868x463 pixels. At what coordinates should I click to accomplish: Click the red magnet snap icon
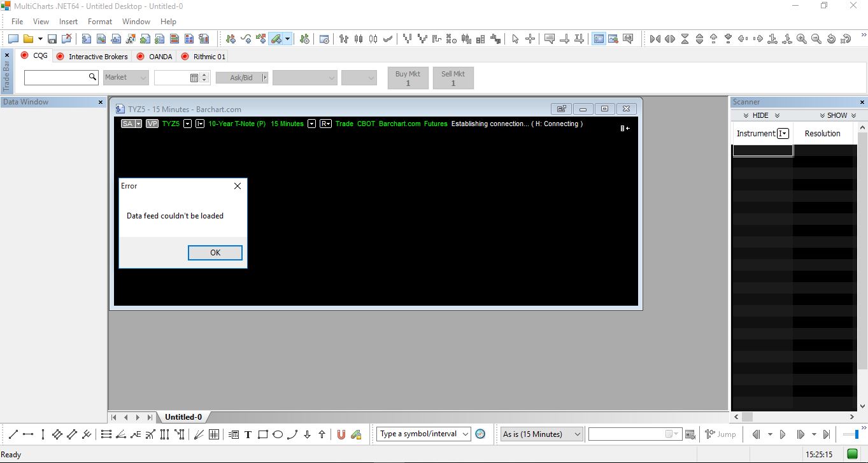click(341, 434)
